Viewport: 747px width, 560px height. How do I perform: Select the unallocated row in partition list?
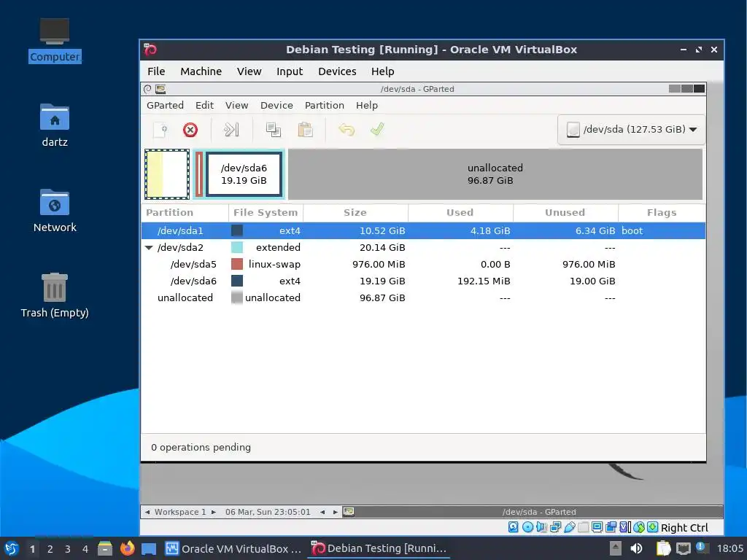pyautogui.click(x=423, y=297)
